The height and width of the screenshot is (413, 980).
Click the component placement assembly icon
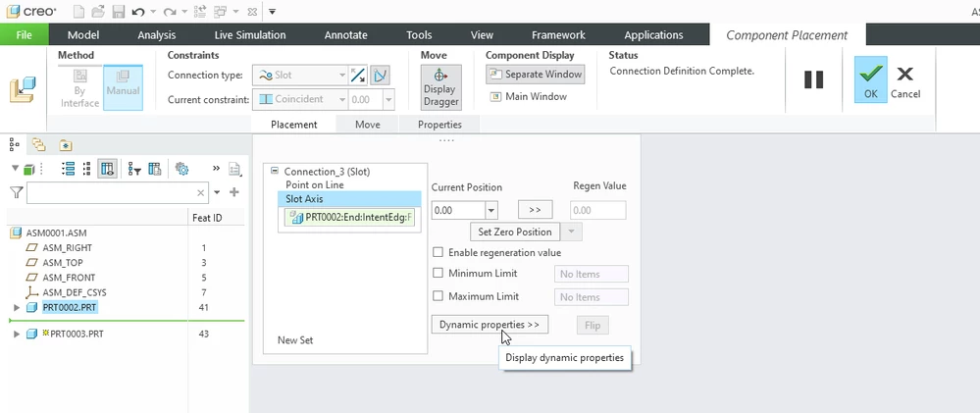click(23, 89)
